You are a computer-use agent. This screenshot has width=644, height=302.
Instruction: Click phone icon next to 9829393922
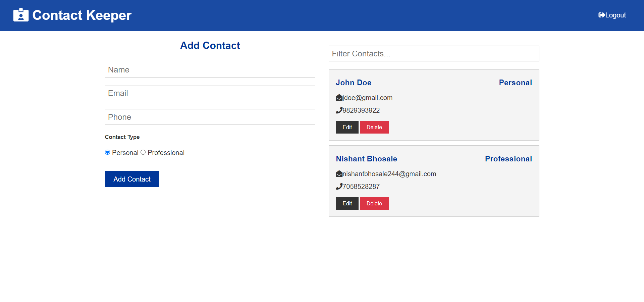tap(339, 110)
